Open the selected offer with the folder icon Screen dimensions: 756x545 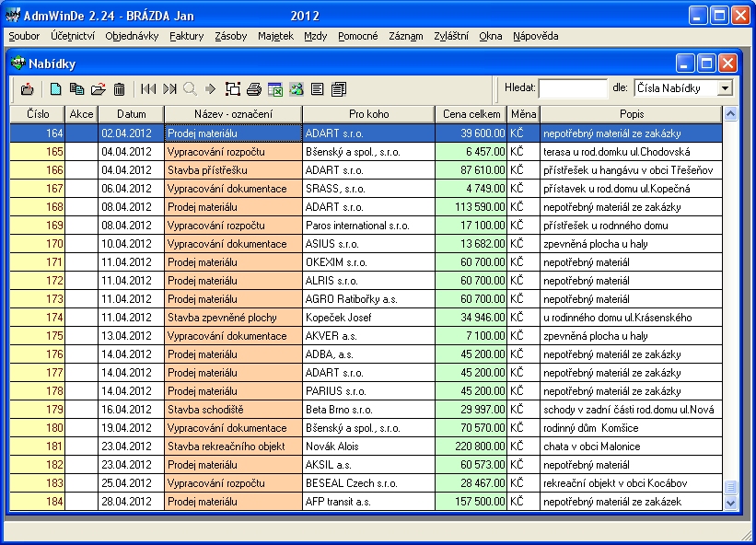98,88
